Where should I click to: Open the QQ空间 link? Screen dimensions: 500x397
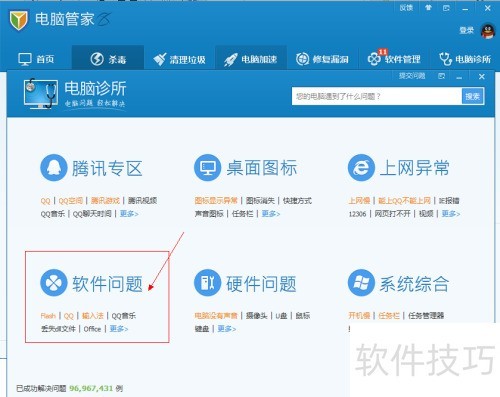[71, 201]
